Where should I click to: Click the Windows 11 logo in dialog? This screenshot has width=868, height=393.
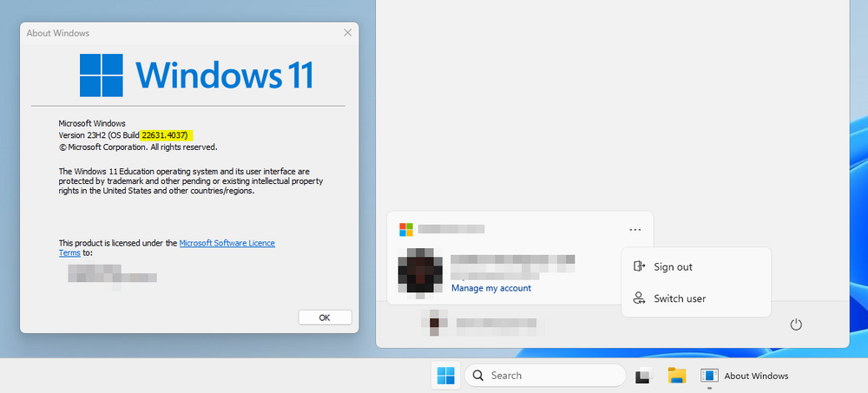pyautogui.click(x=196, y=75)
